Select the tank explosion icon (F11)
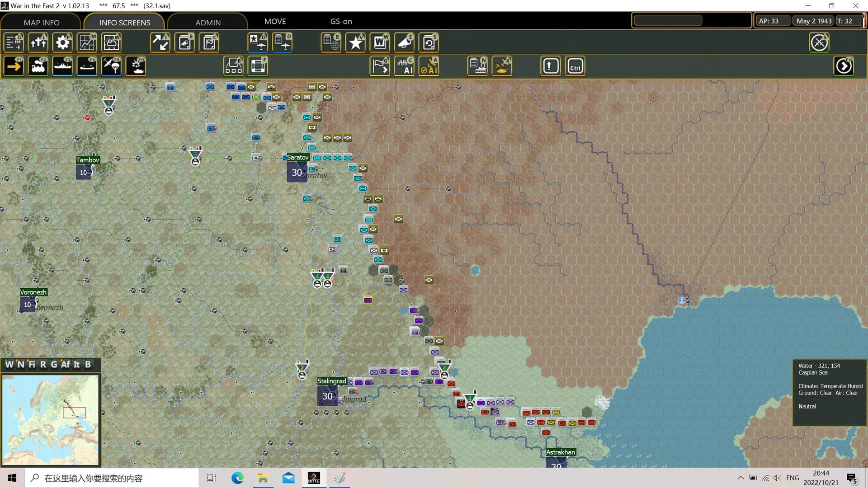868x488 pixels. click(136, 66)
